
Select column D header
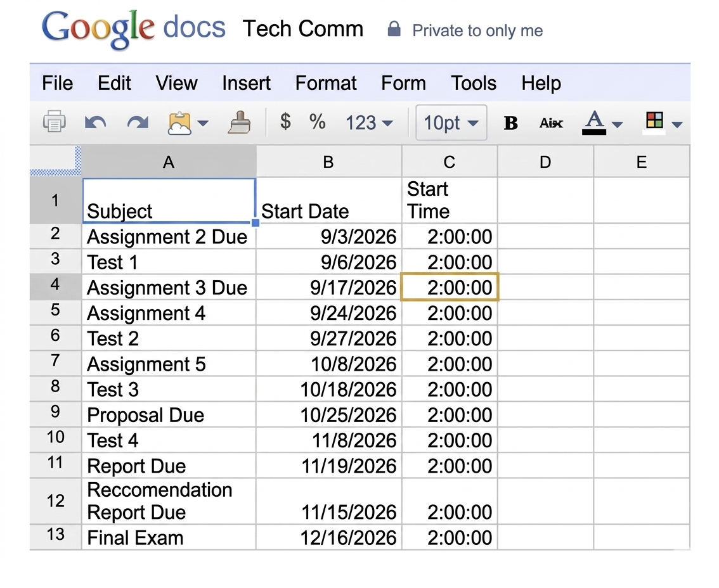pyautogui.click(x=545, y=162)
